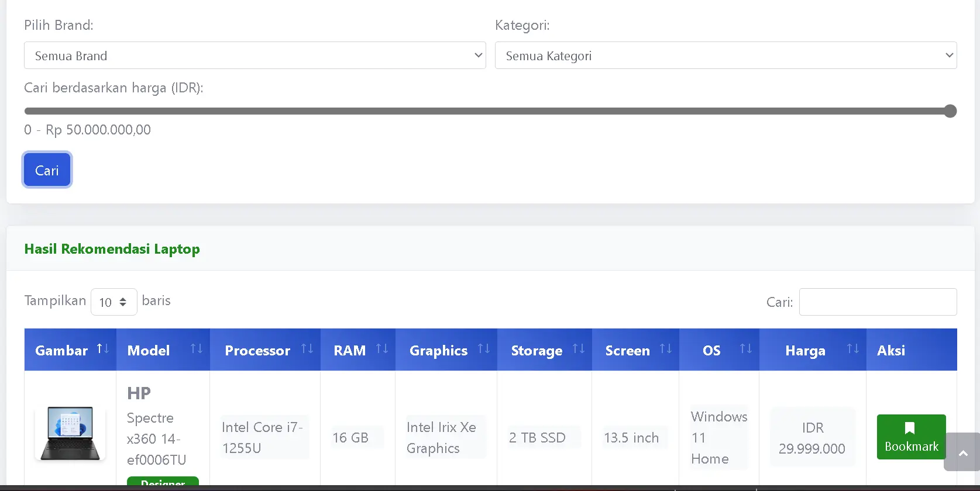Click Harga column sort arrows

pos(853,349)
